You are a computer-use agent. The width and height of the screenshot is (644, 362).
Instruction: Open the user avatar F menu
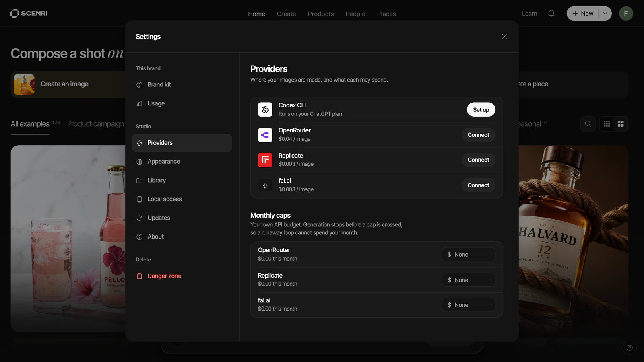[626, 13]
